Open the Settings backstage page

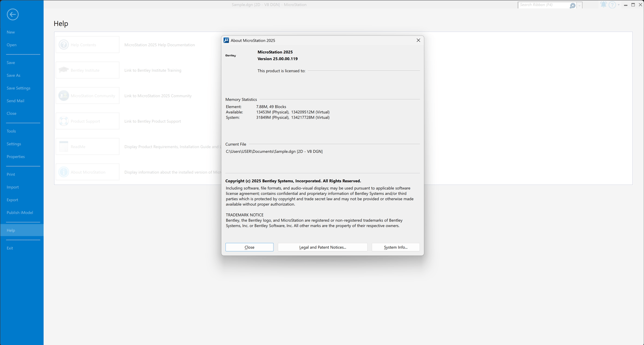tap(22, 144)
